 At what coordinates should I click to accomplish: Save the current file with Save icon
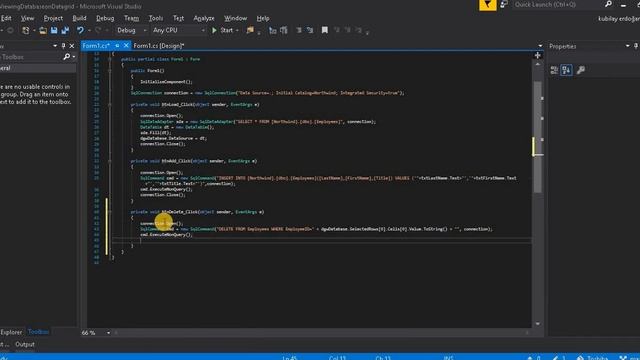pos(54,30)
